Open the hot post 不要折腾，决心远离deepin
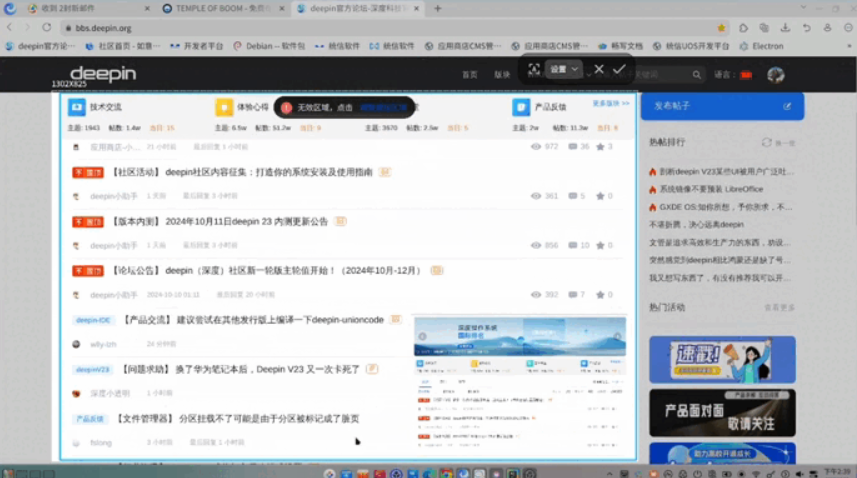 tap(696, 225)
